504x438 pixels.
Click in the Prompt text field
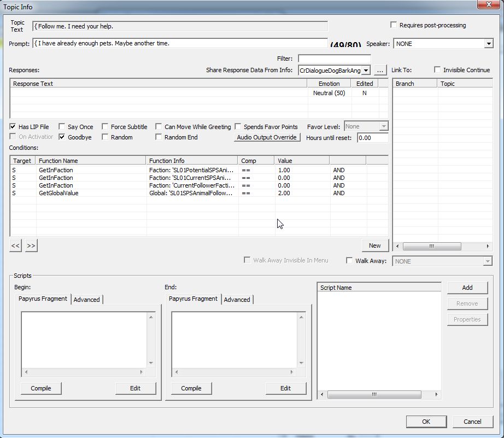point(180,43)
